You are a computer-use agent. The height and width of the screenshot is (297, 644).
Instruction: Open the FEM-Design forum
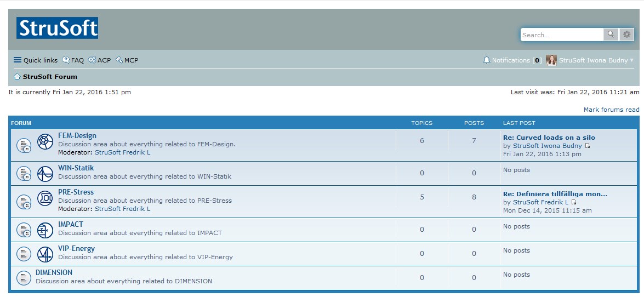(77, 135)
